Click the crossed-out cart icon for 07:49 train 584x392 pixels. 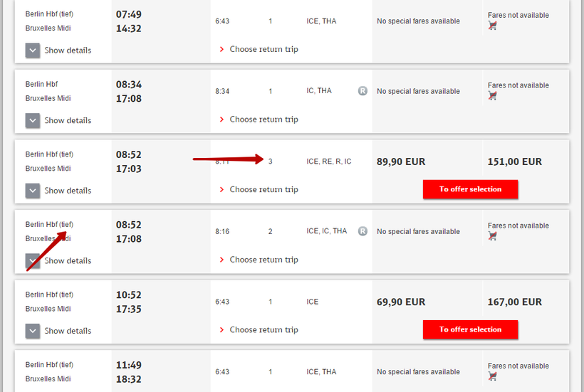(492, 26)
